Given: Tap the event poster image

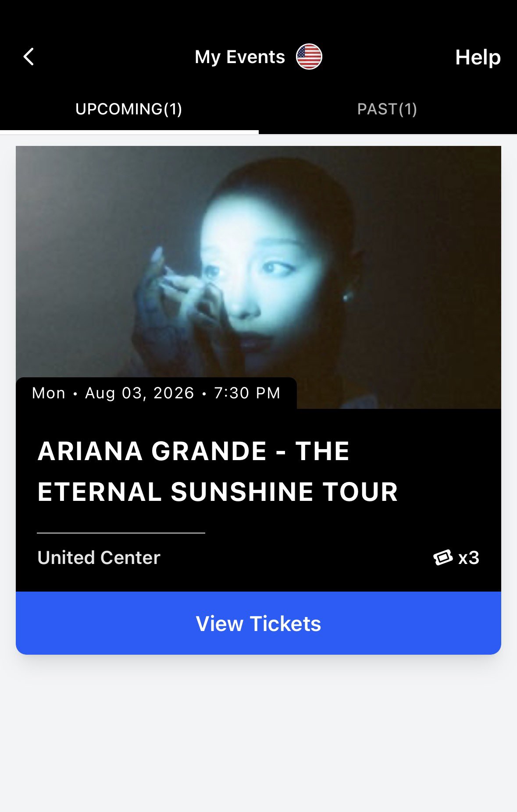Looking at the screenshot, I should tap(258, 263).
